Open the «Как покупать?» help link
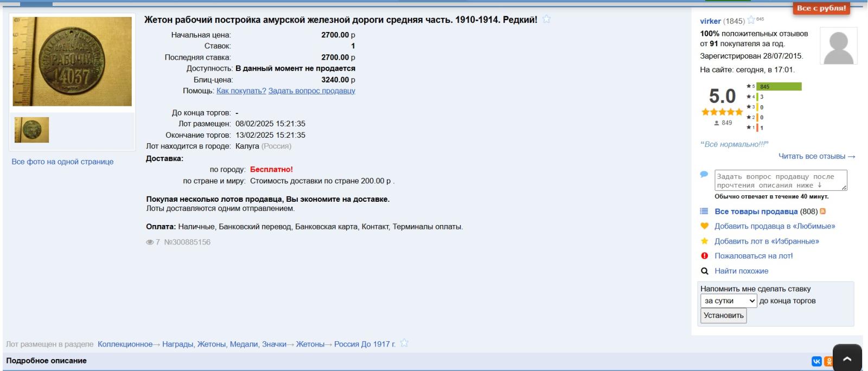 click(241, 91)
